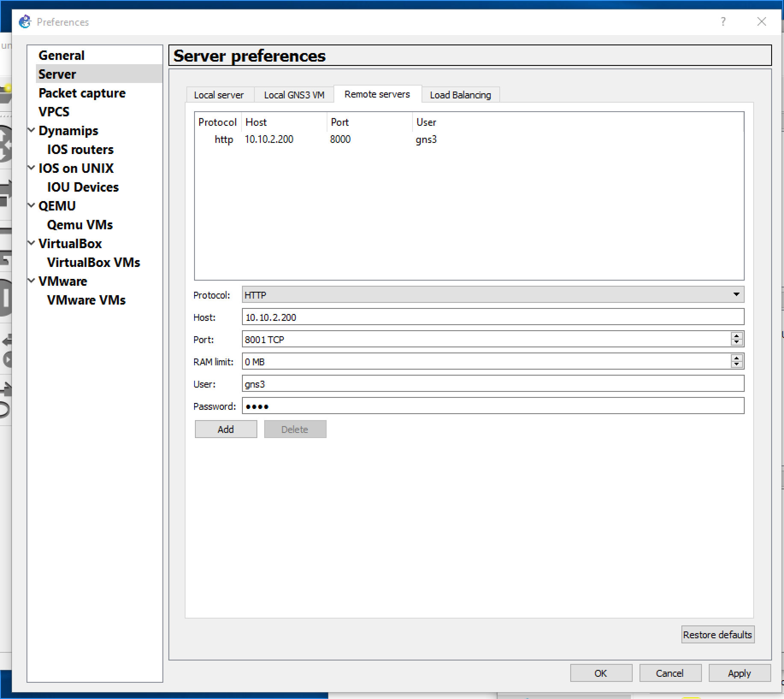
Task: Click Add to register the remote server
Action: point(226,429)
